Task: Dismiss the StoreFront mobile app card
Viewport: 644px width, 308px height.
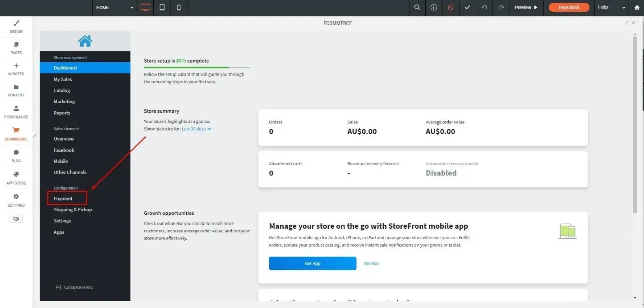Action: 372,263
